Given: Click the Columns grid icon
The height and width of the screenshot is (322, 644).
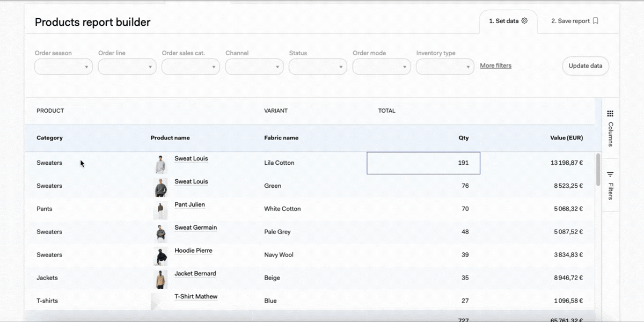Looking at the screenshot, I should point(610,114).
